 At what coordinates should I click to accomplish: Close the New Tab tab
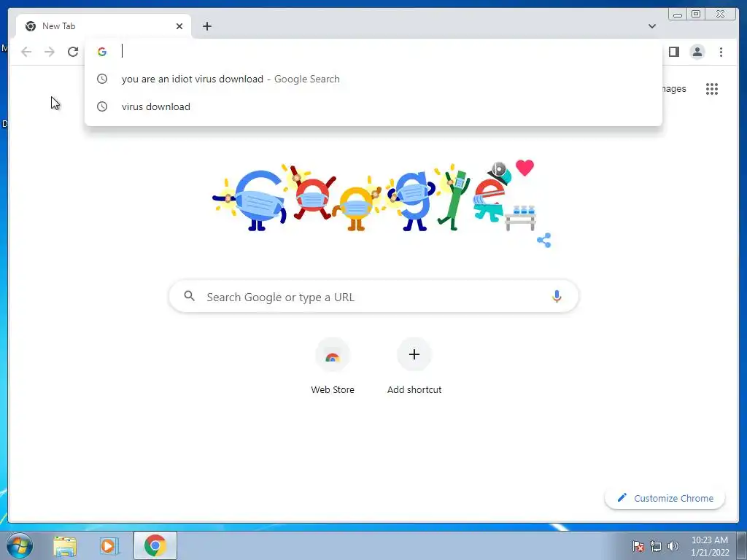179,26
